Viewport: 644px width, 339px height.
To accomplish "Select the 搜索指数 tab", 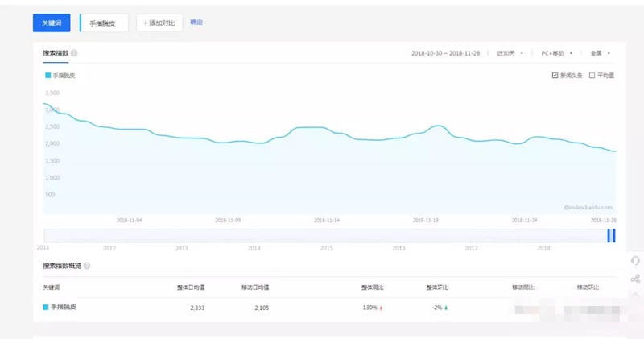I will pyautogui.click(x=56, y=53).
